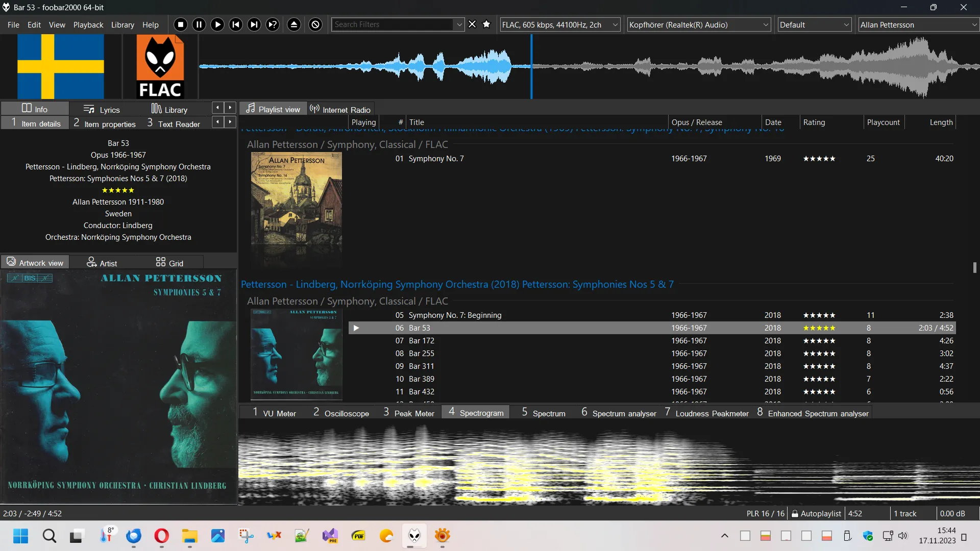Switch to Grid view
Image resolution: width=980 pixels, height=551 pixels.
click(x=169, y=263)
